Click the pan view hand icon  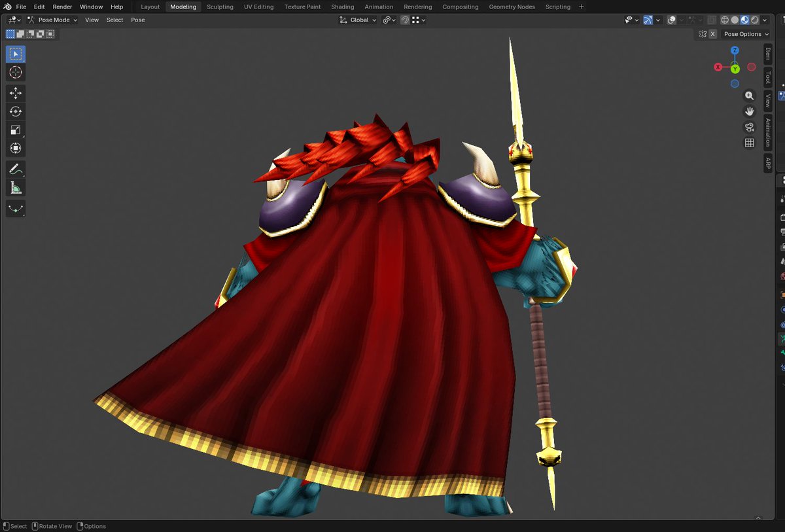coord(750,111)
